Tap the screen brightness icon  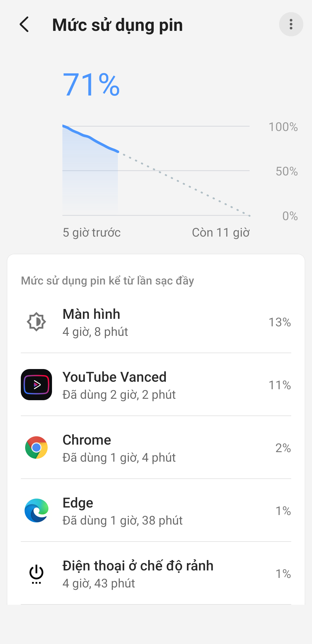[36, 322]
